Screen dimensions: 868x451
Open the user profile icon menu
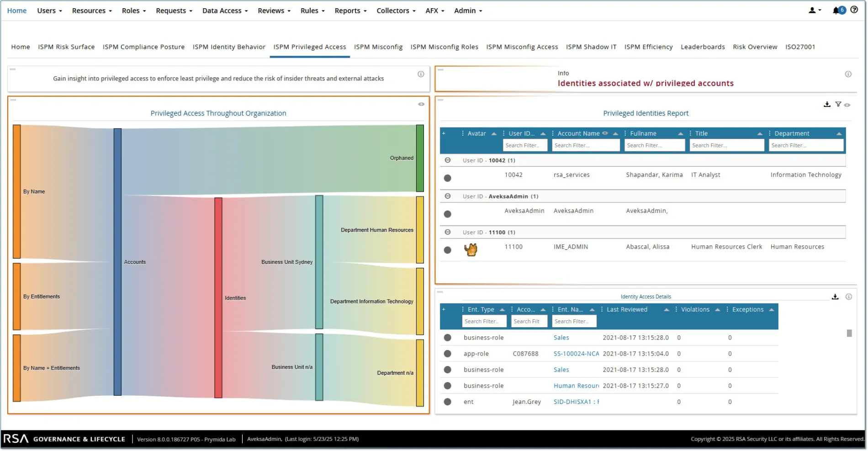[815, 10]
